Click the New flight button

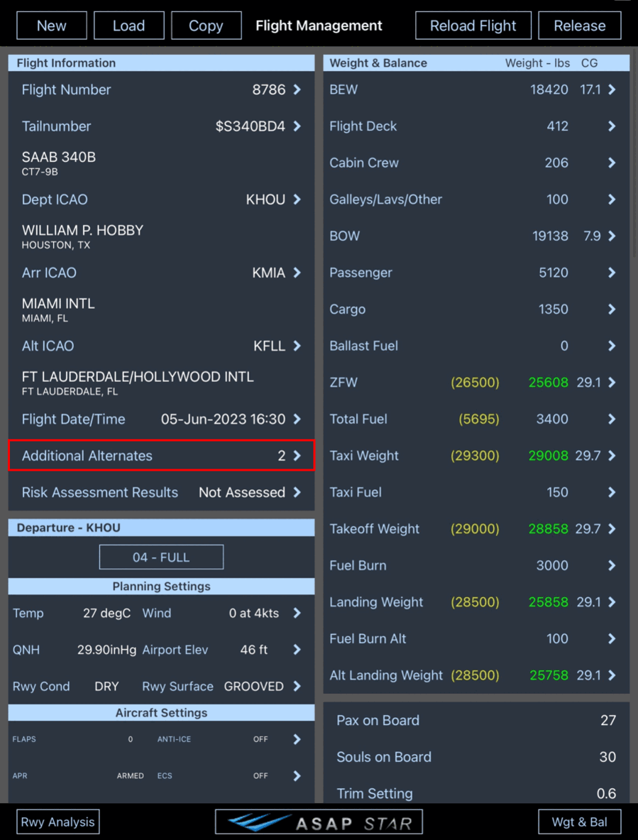[x=51, y=26]
